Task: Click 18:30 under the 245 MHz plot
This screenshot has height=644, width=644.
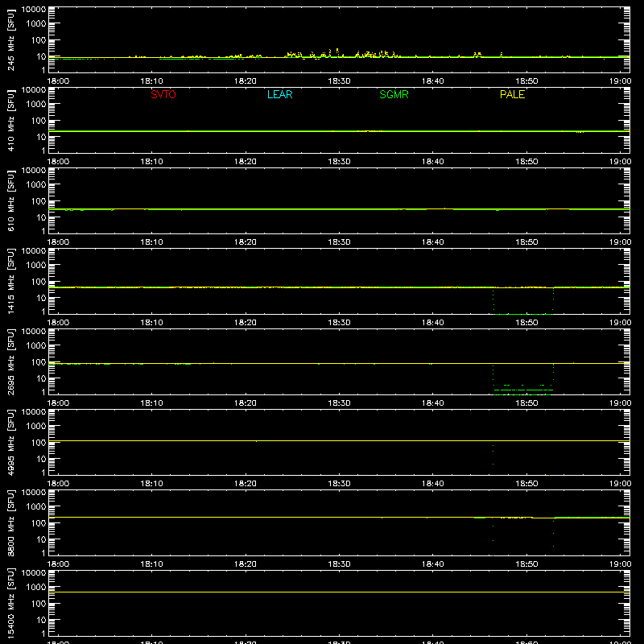Action: point(339,81)
